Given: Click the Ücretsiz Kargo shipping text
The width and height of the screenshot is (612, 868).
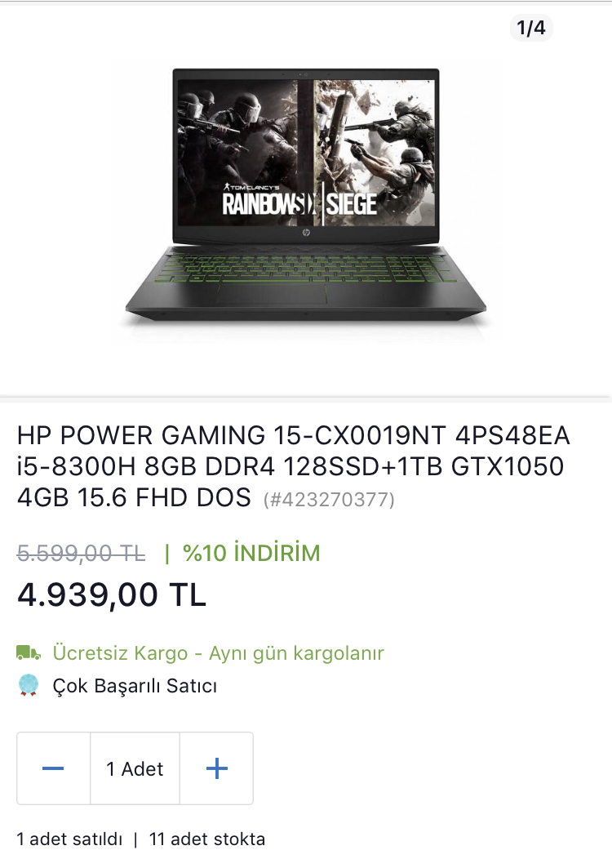Looking at the screenshot, I should tap(120, 653).
